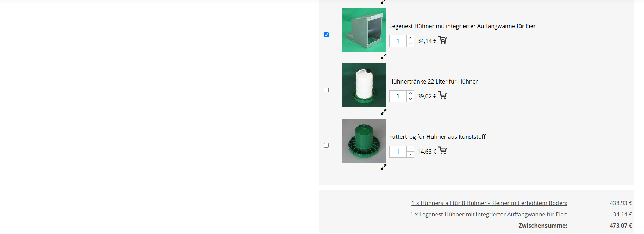Screen dimensions: 644x234
Task: Enlarge Hühnertränke image using expand arrows icon
Action: pyautogui.click(x=384, y=112)
